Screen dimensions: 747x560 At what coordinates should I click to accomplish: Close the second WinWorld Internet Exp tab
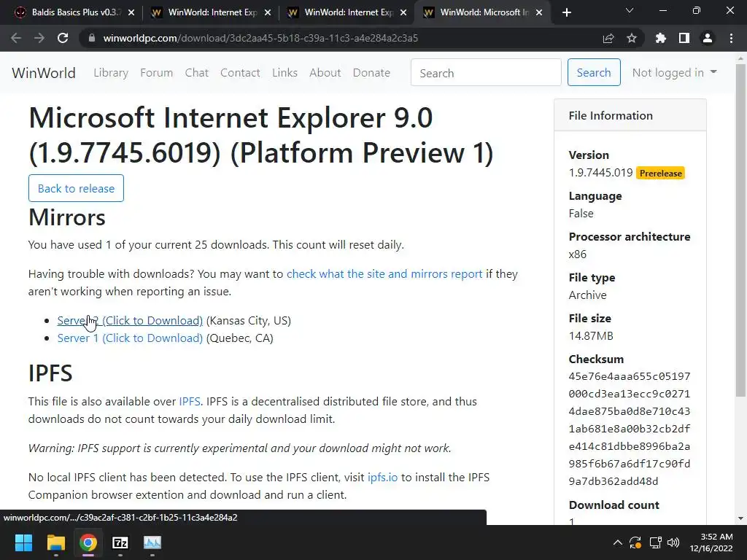pos(403,12)
